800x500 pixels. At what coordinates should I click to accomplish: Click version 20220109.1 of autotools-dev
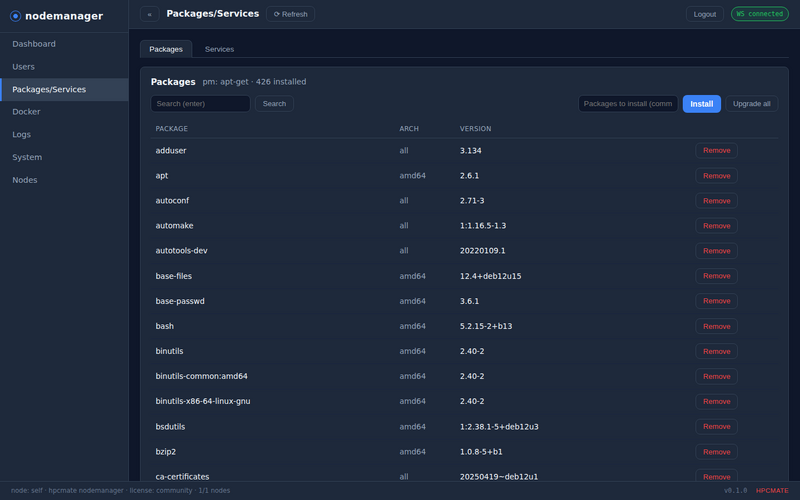(483, 251)
